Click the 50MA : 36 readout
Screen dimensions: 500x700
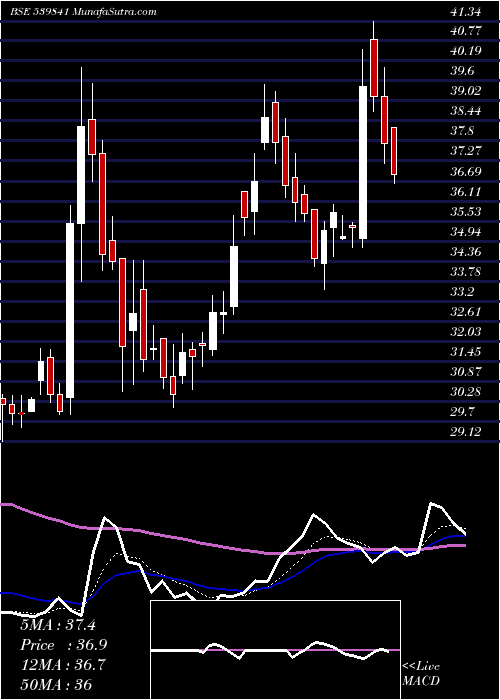click(56, 685)
